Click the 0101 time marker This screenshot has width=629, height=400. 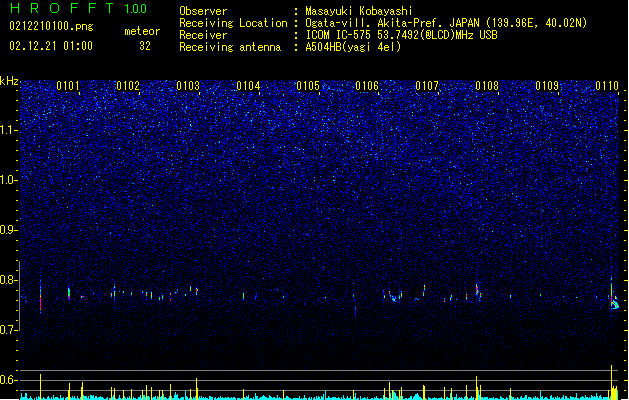[x=68, y=86]
